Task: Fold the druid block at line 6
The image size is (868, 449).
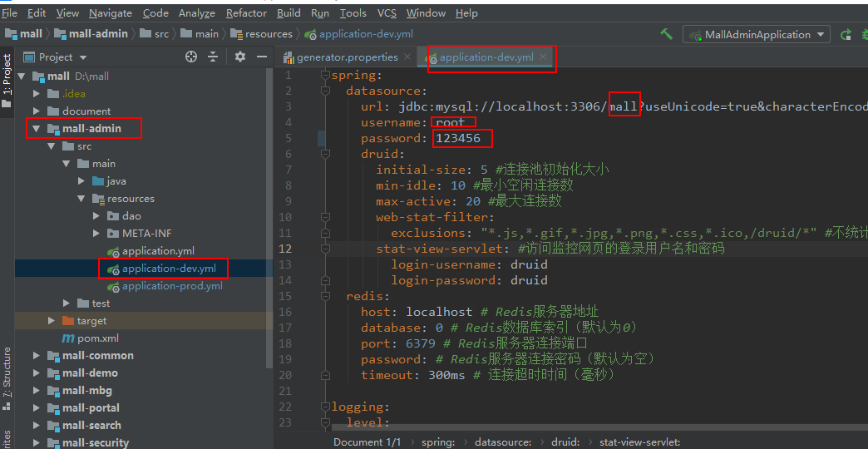Action: pos(325,154)
